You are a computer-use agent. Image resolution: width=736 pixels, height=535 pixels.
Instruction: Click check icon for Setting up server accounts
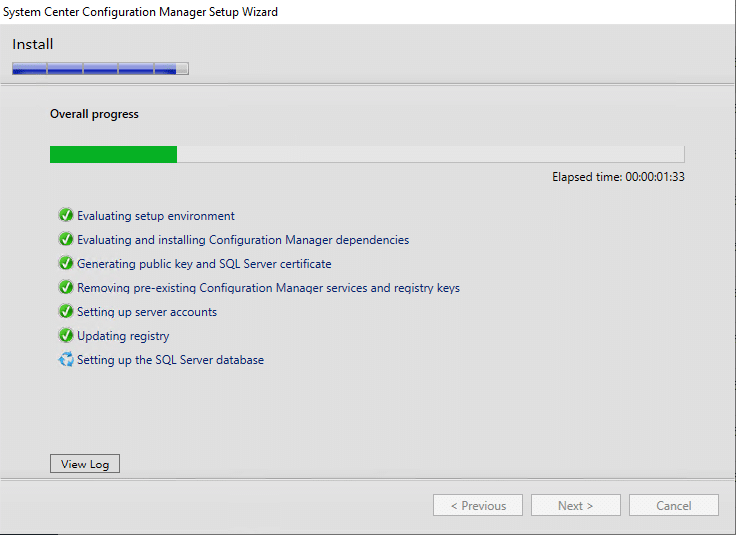click(66, 311)
